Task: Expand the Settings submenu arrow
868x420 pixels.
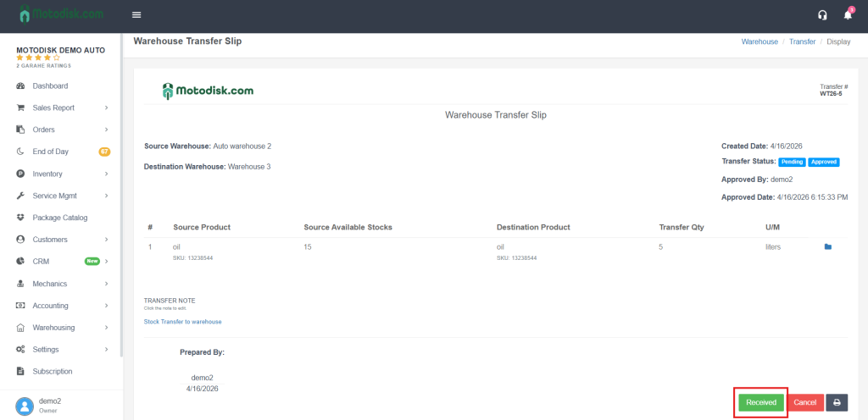Action: pos(106,349)
